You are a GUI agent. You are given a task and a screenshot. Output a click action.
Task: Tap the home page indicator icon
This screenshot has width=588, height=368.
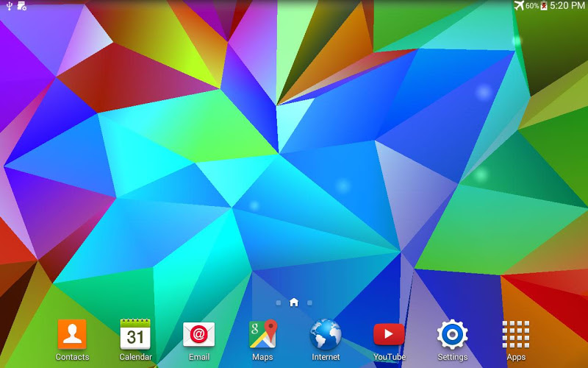click(x=294, y=302)
